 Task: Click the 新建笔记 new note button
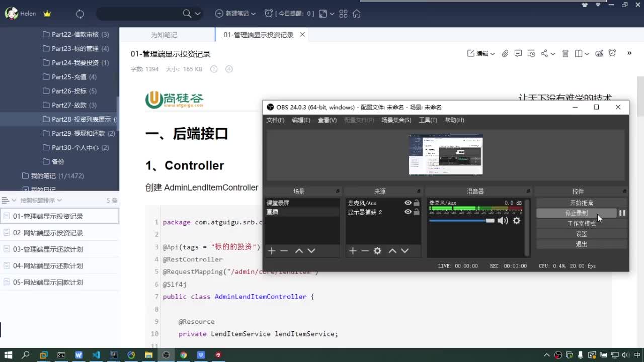(x=232, y=14)
